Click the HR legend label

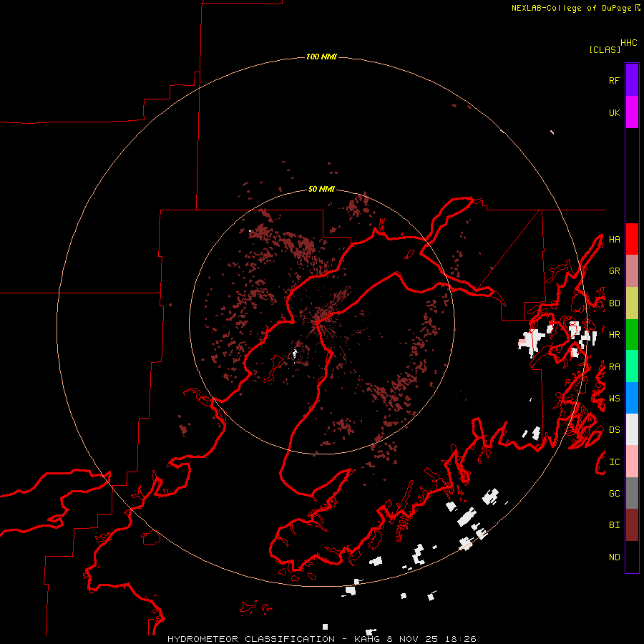click(614, 335)
